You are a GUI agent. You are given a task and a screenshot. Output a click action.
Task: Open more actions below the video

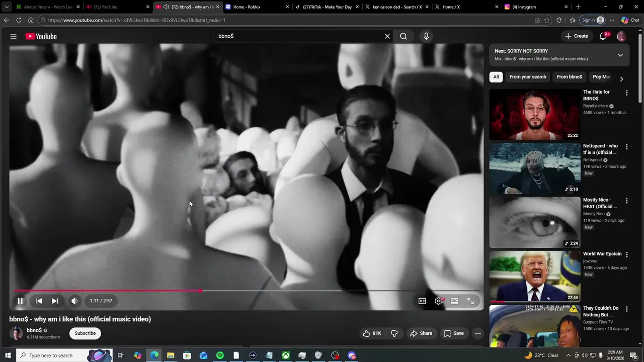pyautogui.click(x=478, y=333)
